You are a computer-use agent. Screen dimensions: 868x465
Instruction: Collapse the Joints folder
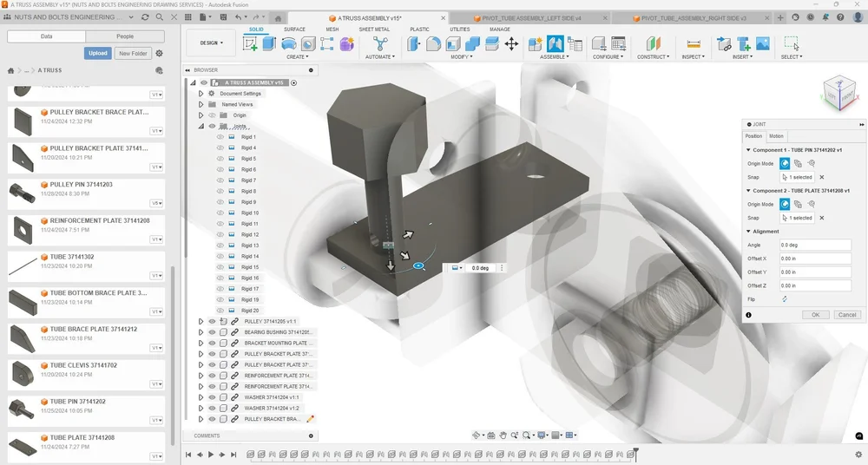pos(201,126)
